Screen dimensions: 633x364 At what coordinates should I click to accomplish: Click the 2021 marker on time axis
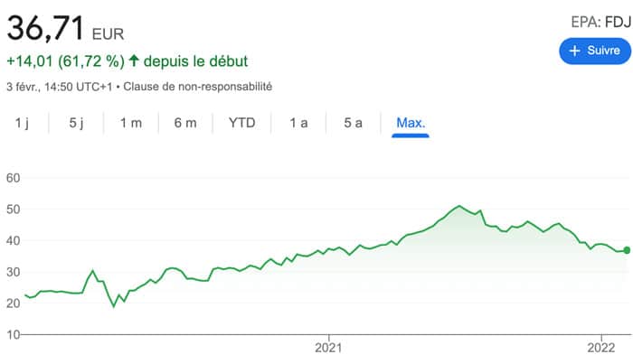click(326, 346)
